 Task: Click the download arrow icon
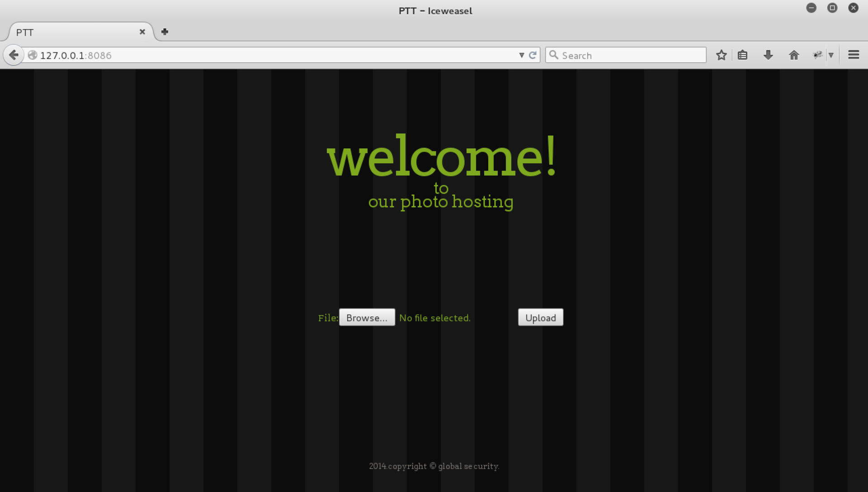(769, 55)
